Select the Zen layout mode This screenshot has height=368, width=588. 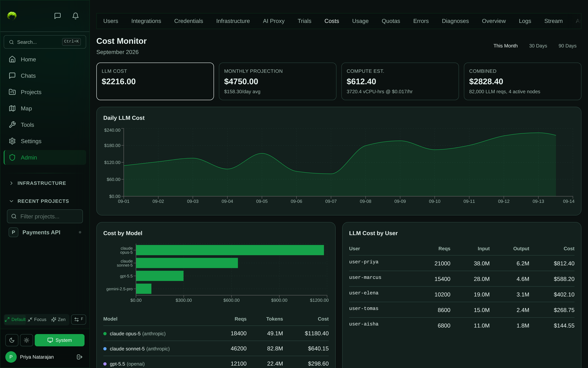[58, 319]
